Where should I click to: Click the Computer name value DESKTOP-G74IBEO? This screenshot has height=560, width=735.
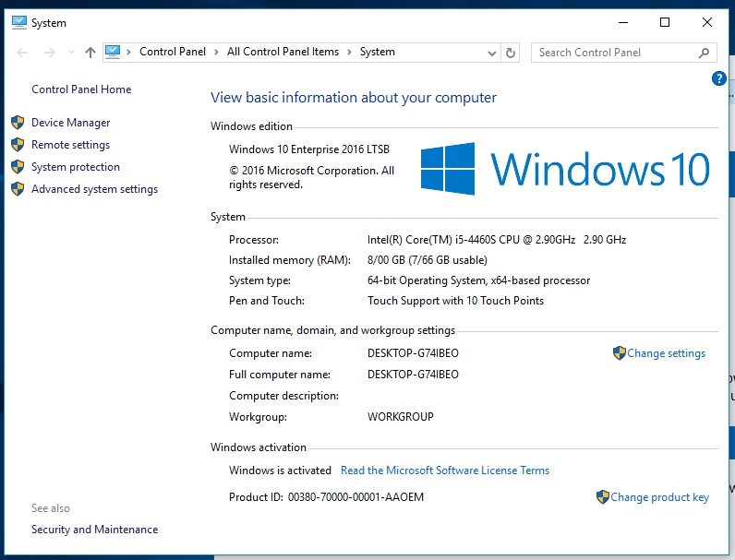(413, 353)
